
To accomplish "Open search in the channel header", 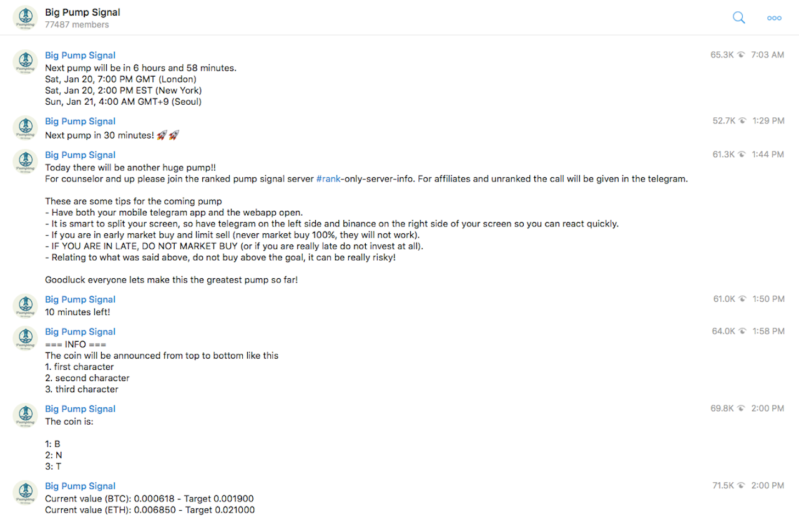I will [x=738, y=18].
